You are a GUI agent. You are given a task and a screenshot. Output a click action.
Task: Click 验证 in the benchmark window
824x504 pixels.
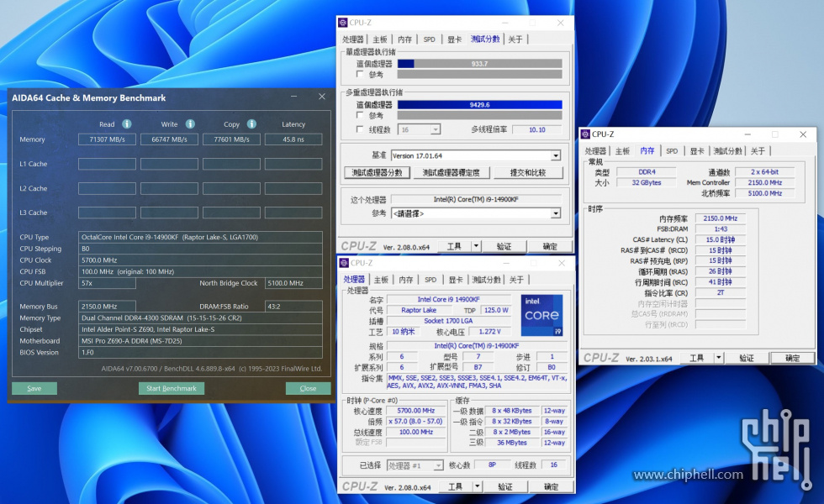(504, 246)
